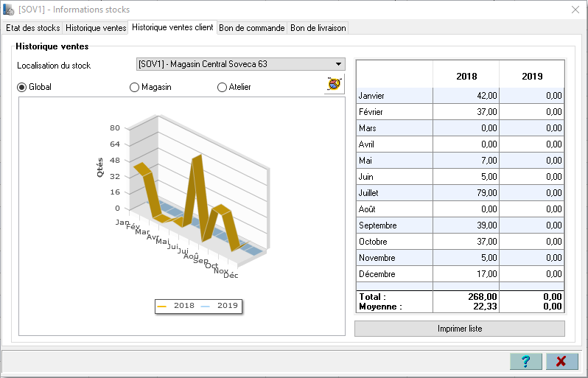Open the Bon de livraison tab
588x378 pixels.
tap(318, 28)
